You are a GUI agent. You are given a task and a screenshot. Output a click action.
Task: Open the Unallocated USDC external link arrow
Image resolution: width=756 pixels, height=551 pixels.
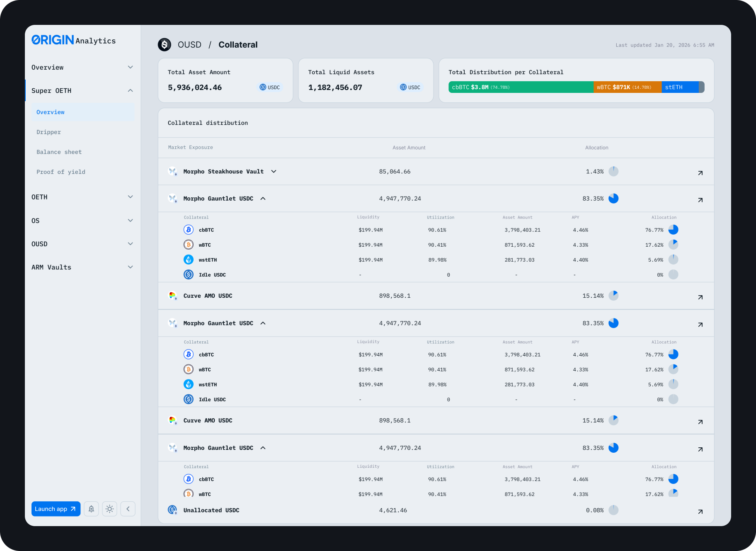point(700,512)
